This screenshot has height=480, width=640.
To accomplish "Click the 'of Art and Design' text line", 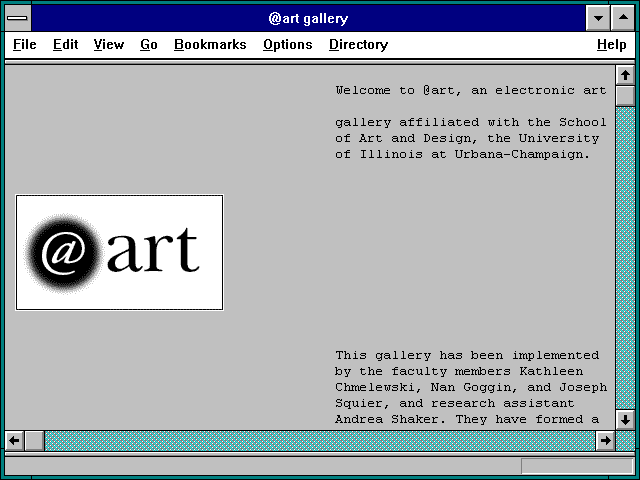I will click(x=467, y=138).
